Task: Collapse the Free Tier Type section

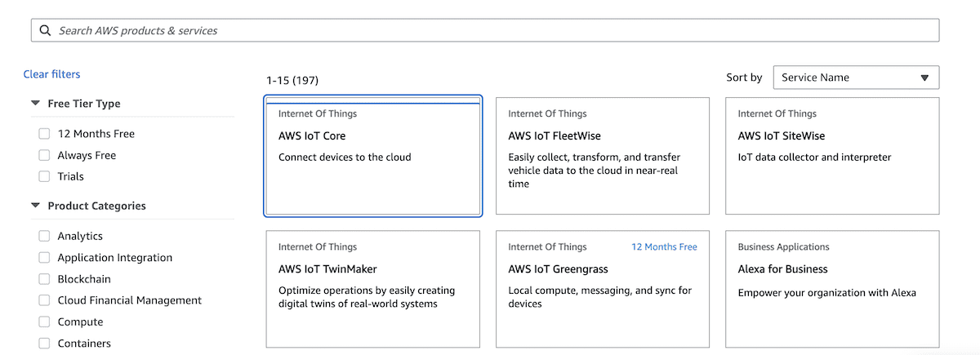Action: tap(36, 104)
